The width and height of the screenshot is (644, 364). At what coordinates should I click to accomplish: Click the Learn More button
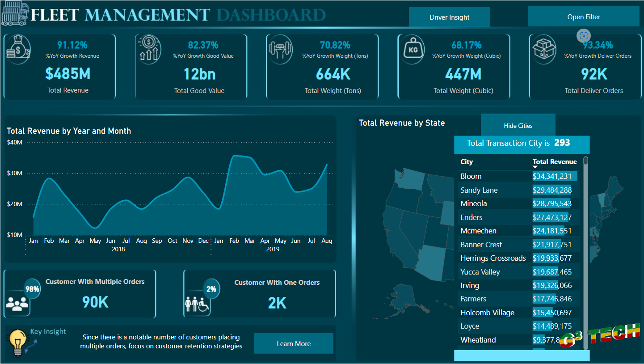pos(294,343)
